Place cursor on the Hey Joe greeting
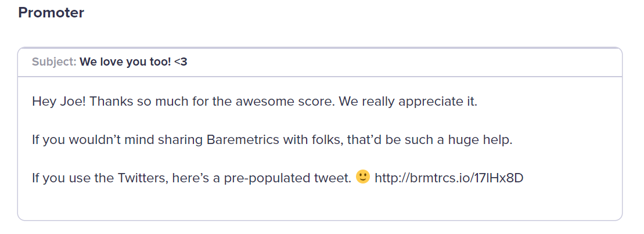644x234 pixels. pos(59,102)
